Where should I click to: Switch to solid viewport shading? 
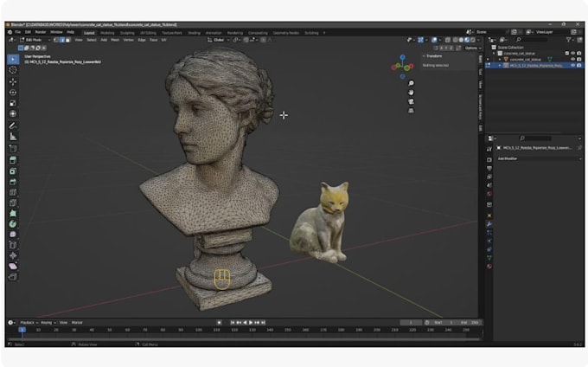point(461,40)
